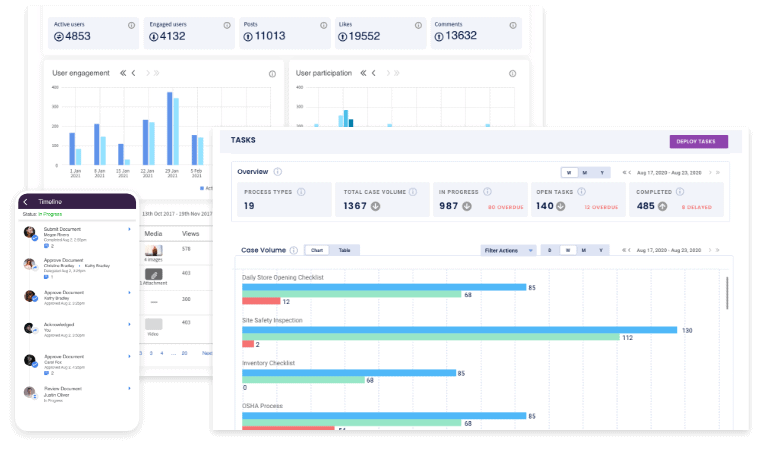
Task: Click the 80 Overdue label
Action: pyautogui.click(x=506, y=207)
